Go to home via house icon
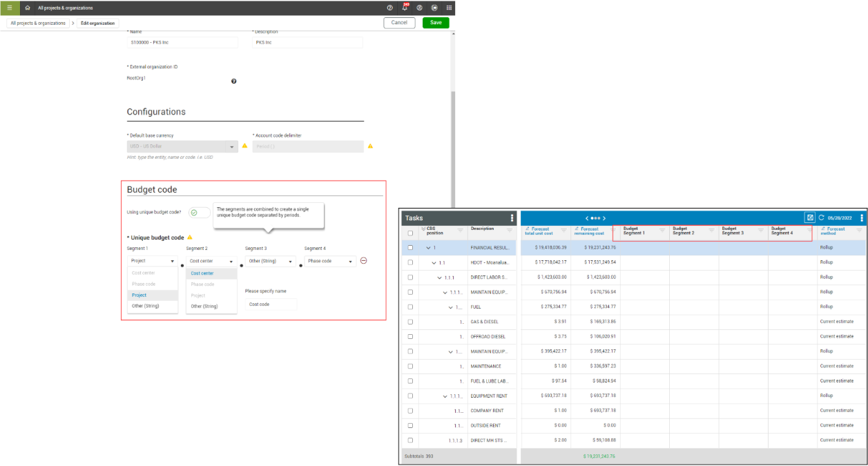The height and width of the screenshot is (466, 868). [27, 8]
